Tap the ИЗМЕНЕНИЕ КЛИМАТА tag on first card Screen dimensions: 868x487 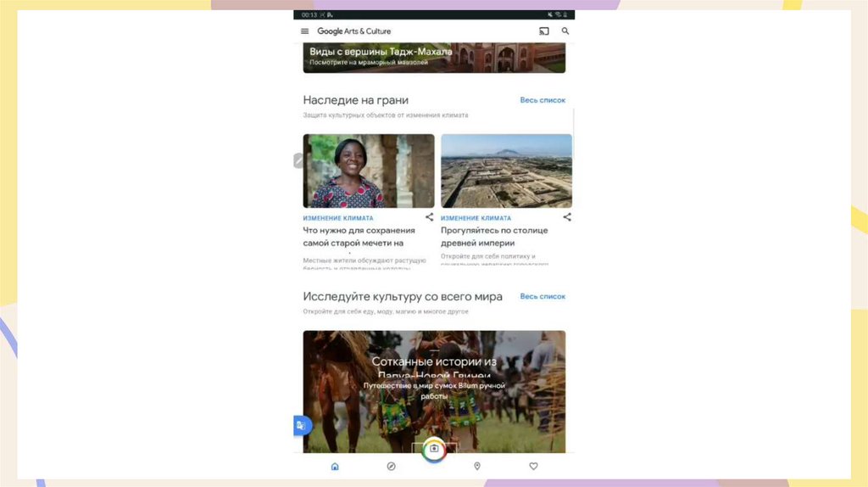338,218
